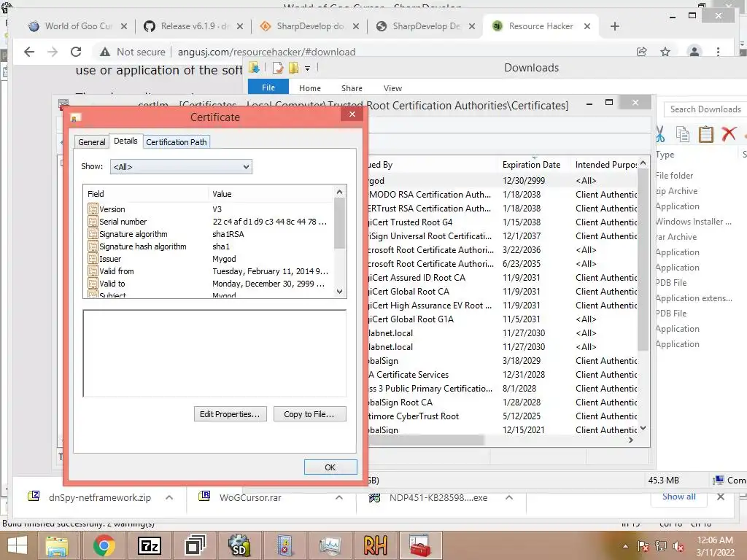Expand NDP451-KB28598 download options chevron
The image size is (747, 560).
[x=508, y=497]
